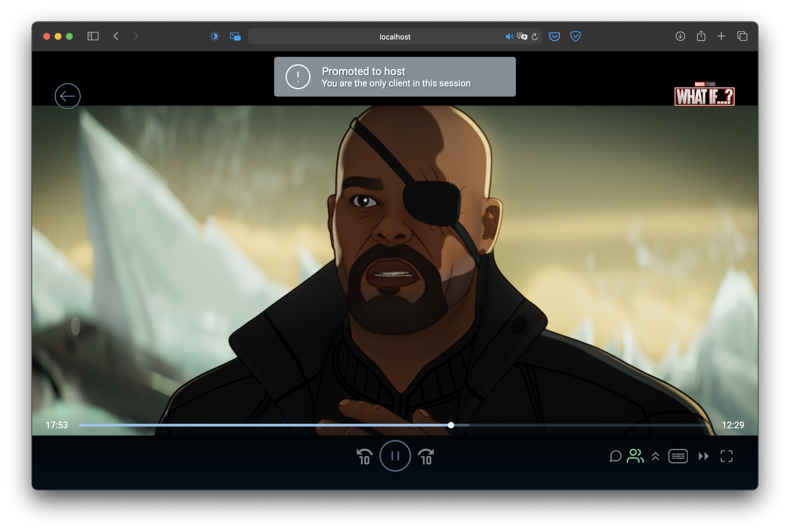Open the Safari downloads list
The image size is (790, 532).
680,36
